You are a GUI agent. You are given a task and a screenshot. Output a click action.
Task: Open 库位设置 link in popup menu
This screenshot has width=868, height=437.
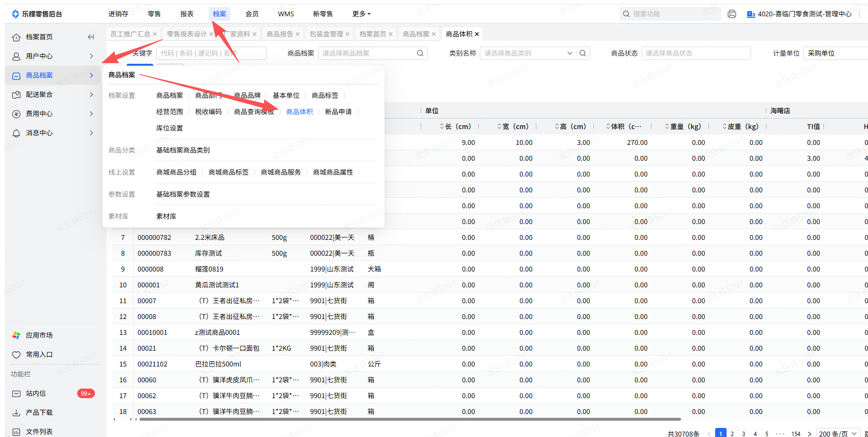[x=170, y=128]
